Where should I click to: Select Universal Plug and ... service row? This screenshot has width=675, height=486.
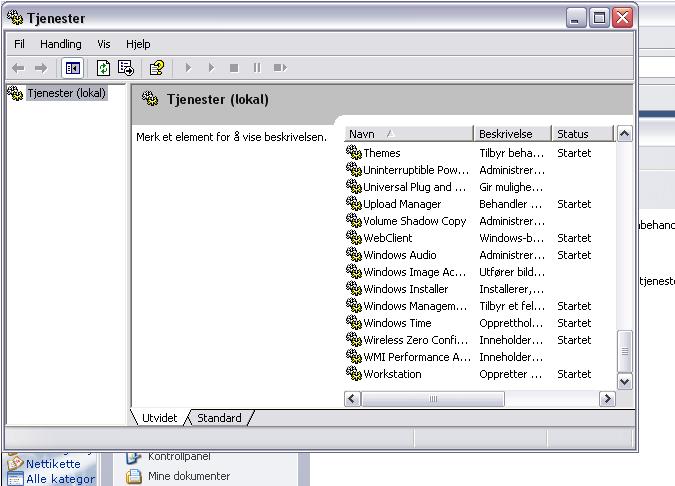point(480,187)
